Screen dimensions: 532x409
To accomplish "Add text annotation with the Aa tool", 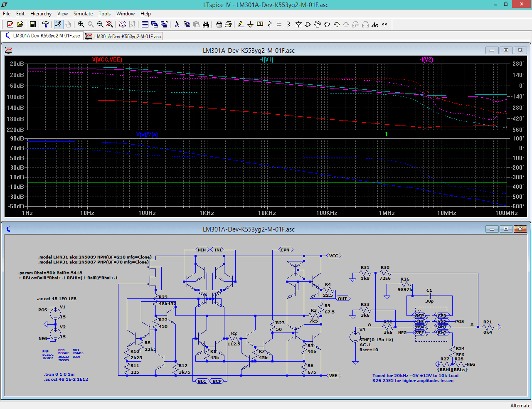I will pos(374,24).
